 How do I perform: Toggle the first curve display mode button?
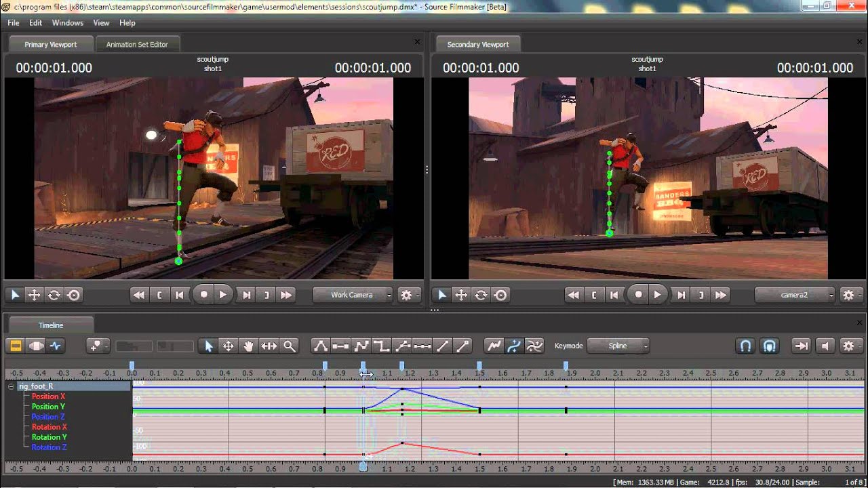(494, 346)
